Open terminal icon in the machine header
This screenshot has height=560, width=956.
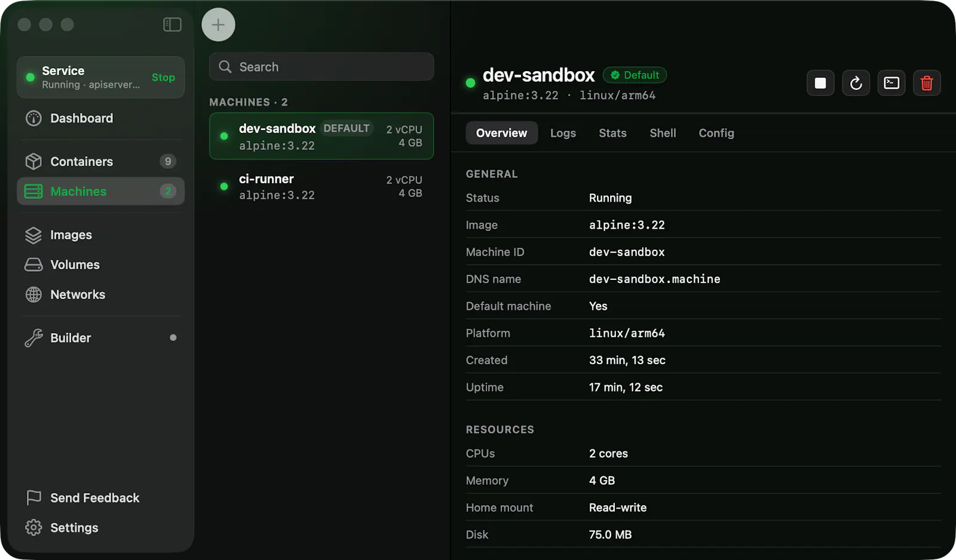891,83
